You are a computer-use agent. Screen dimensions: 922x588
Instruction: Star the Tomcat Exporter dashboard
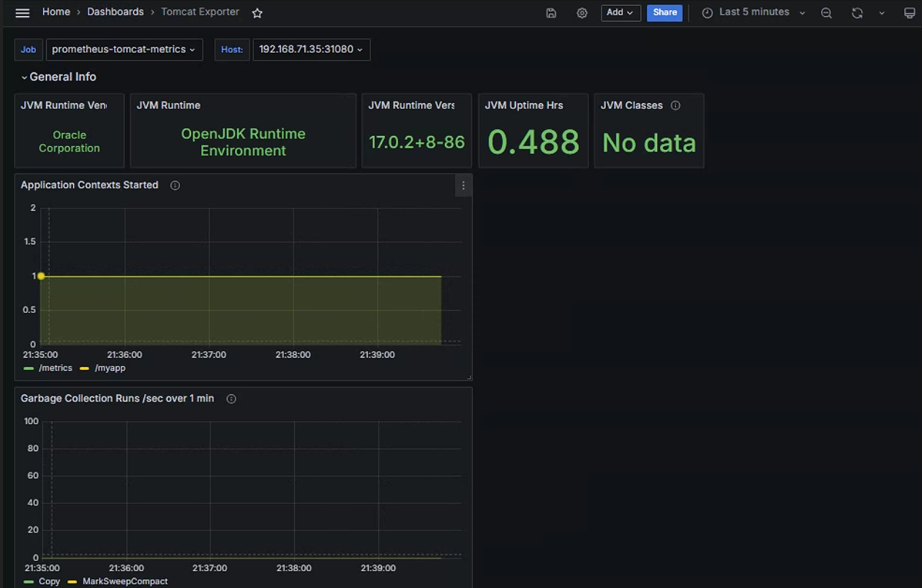(x=257, y=12)
